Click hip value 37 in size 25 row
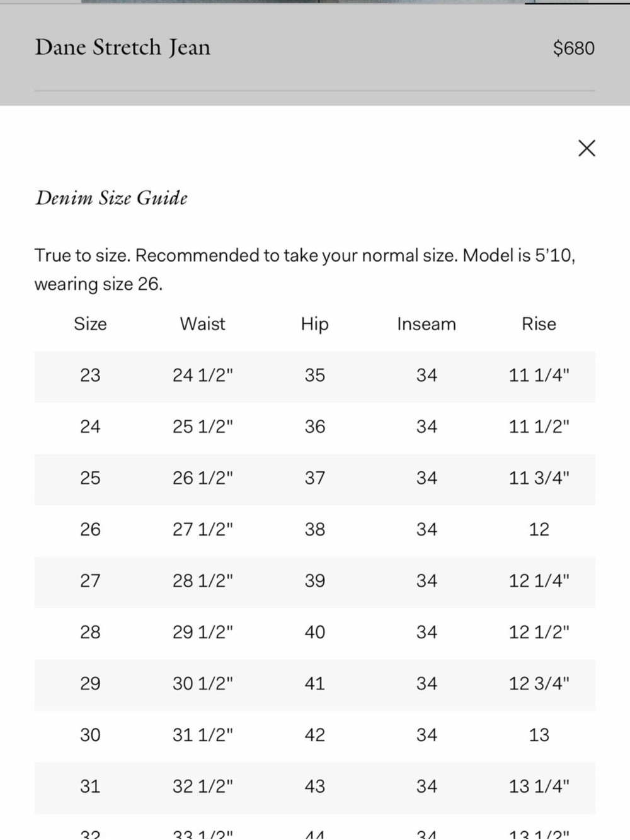Viewport: 630px width, 840px height. click(x=314, y=478)
